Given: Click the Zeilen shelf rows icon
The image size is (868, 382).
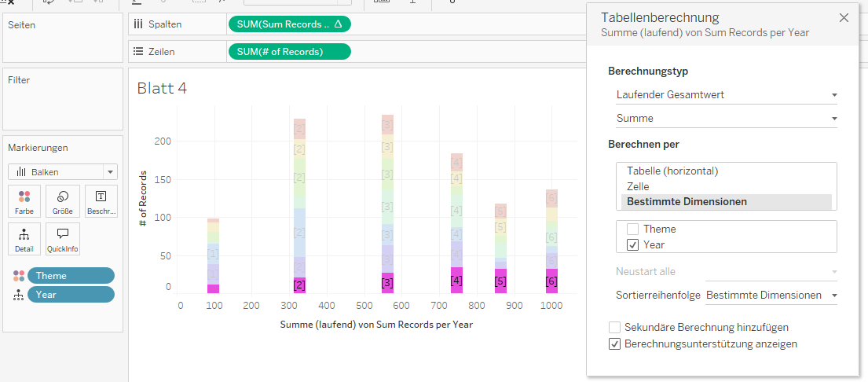Looking at the screenshot, I should pos(138,52).
